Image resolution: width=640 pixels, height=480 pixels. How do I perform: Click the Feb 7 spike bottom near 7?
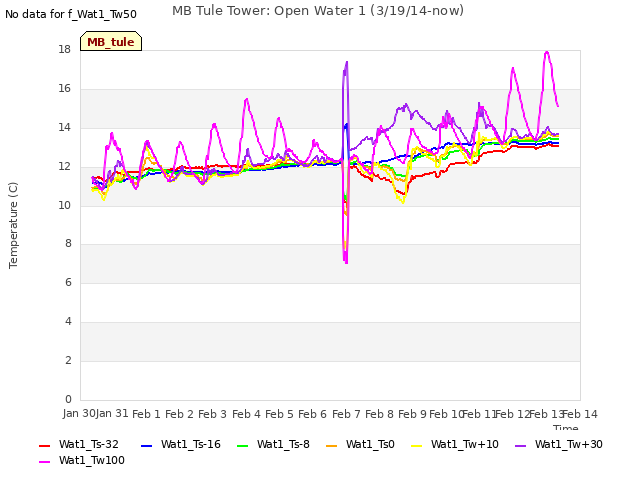pyautogui.click(x=346, y=261)
